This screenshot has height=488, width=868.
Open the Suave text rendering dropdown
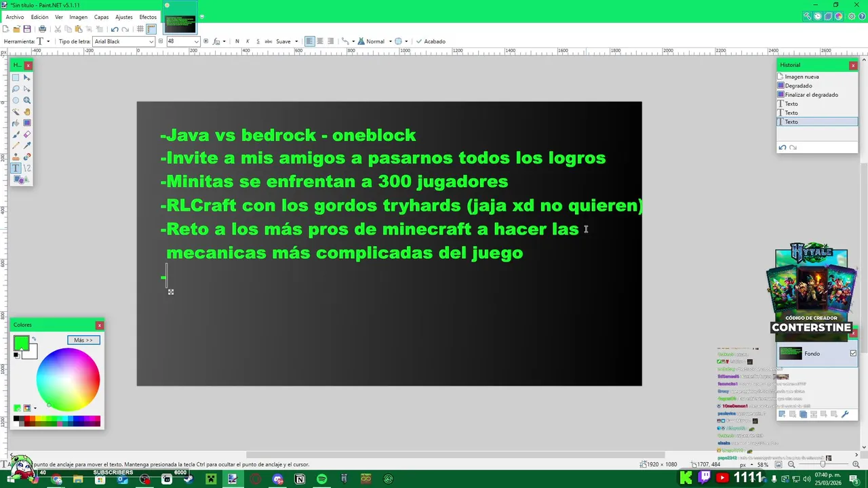point(287,41)
